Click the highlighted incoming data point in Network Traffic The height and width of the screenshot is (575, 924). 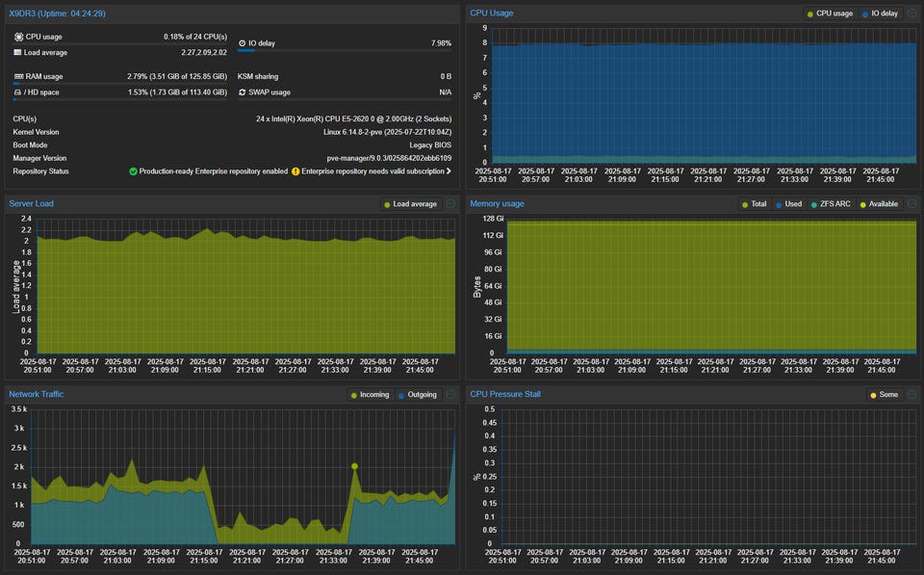354,466
